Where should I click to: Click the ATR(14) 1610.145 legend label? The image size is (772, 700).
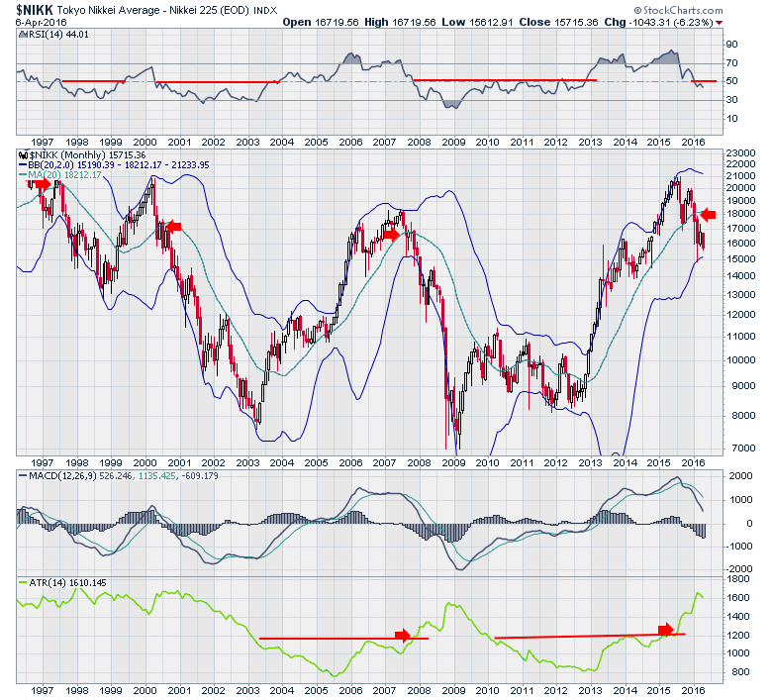[x=67, y=583]
